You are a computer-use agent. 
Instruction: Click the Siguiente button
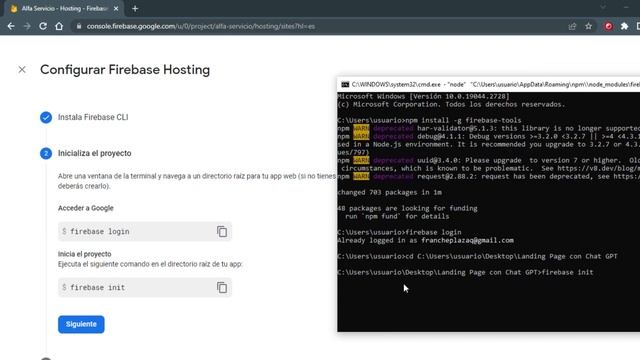81,324
